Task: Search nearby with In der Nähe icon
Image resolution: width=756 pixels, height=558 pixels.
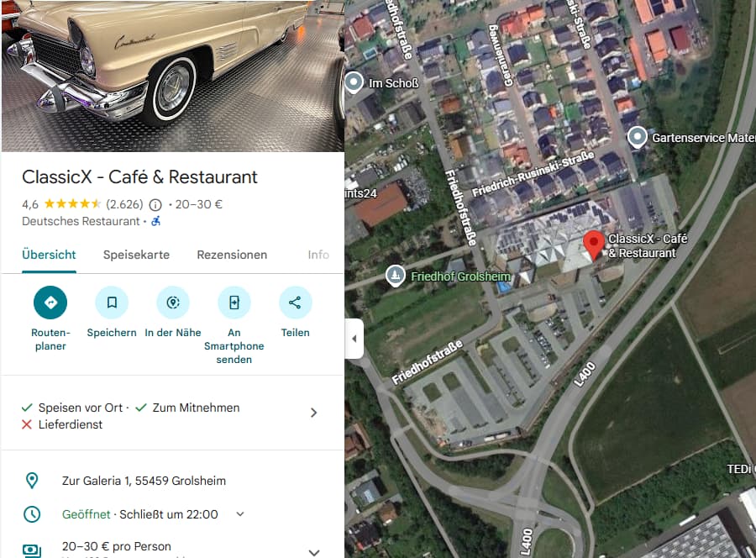Action: pyautogui.click(x=173, y=303)
